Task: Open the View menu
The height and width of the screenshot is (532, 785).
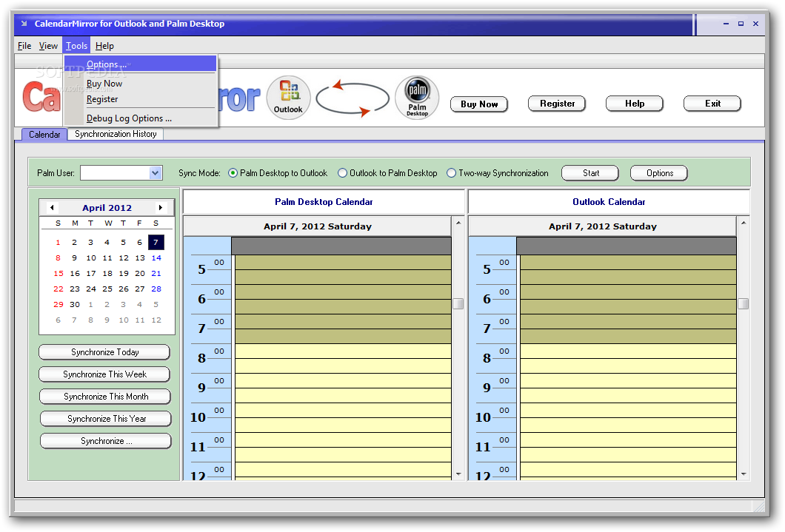Action: click(48, 46)
